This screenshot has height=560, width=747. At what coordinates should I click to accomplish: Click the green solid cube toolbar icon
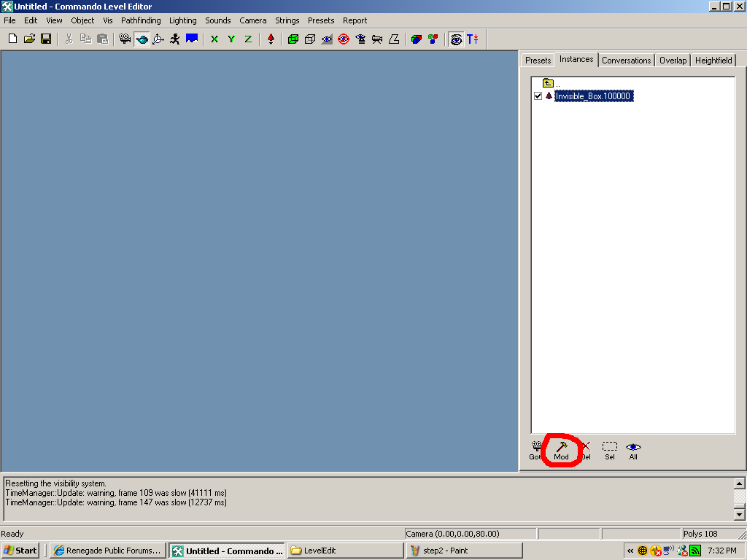point(293,39)
